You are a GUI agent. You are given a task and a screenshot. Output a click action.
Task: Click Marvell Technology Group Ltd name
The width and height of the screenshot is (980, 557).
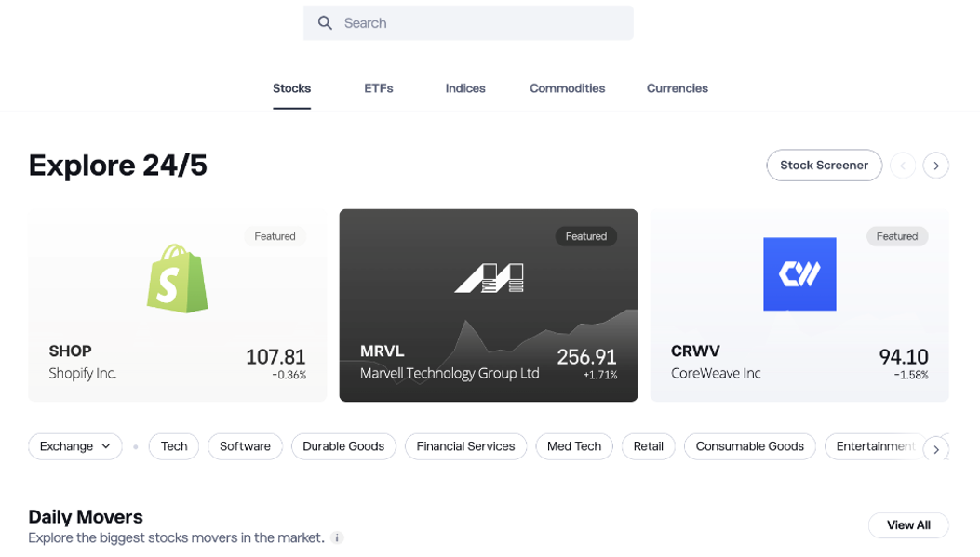(450, 374)
